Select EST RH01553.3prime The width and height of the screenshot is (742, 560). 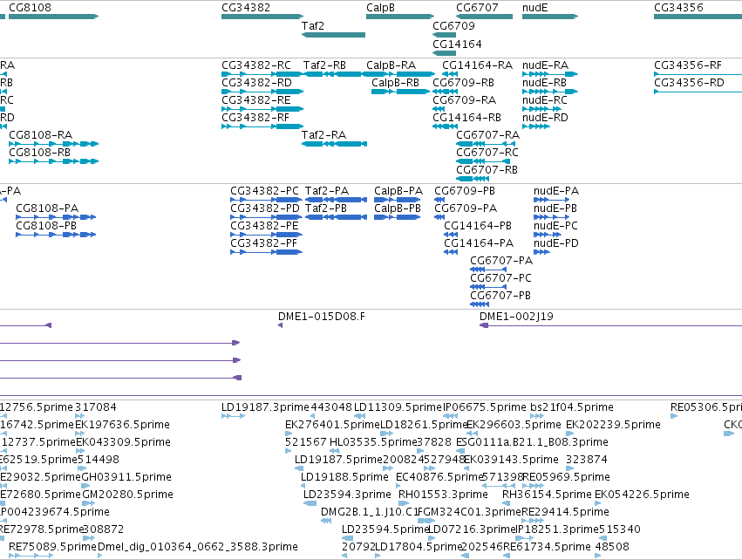pos(443,495)
